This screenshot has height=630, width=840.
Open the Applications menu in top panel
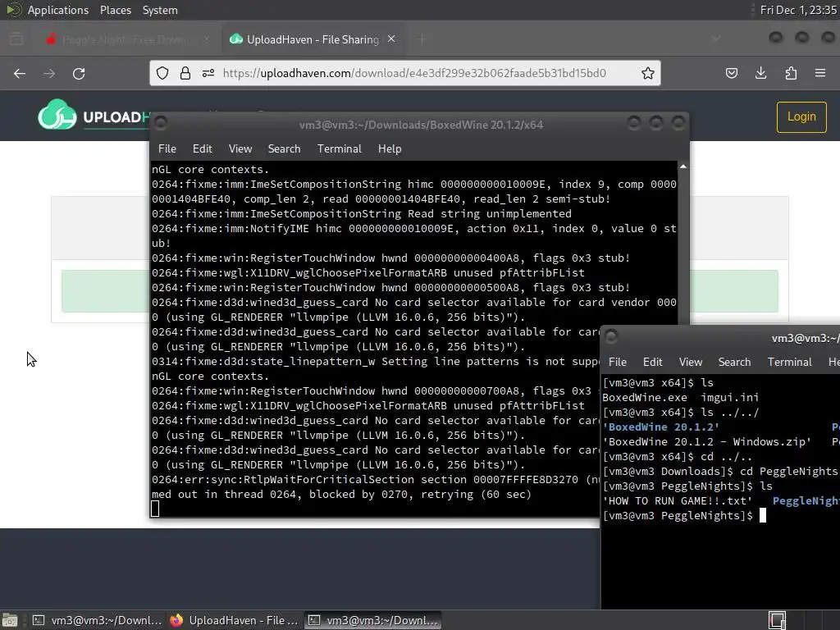[x=58, y=10]
